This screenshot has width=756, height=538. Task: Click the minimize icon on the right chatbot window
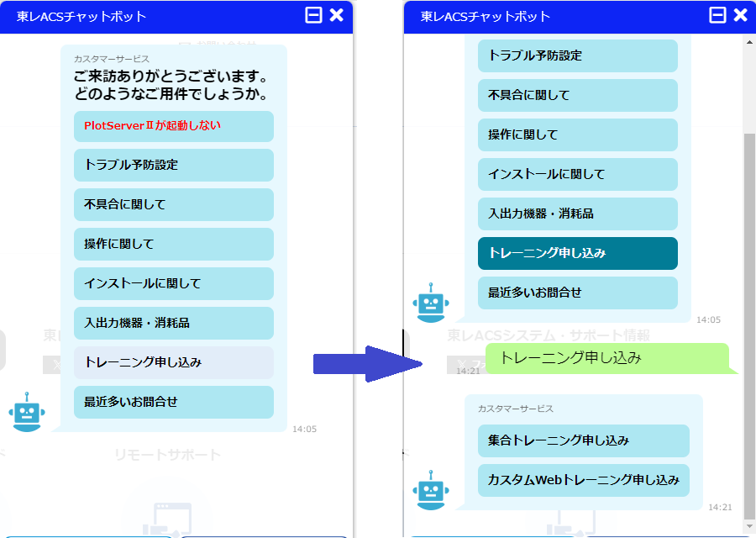[x=717, y=14]
